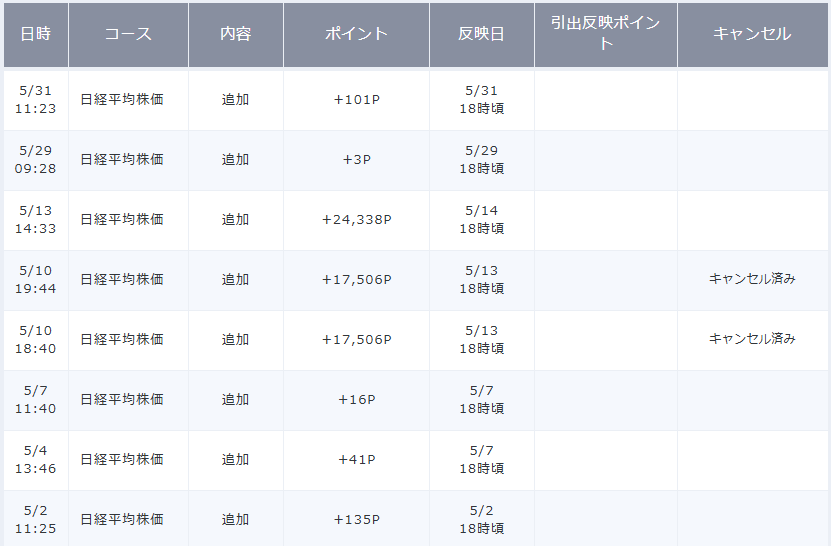Click the 反映日 column header
Image resolution: width=831 pixels, height=546 pixels.
click(481, 34)
